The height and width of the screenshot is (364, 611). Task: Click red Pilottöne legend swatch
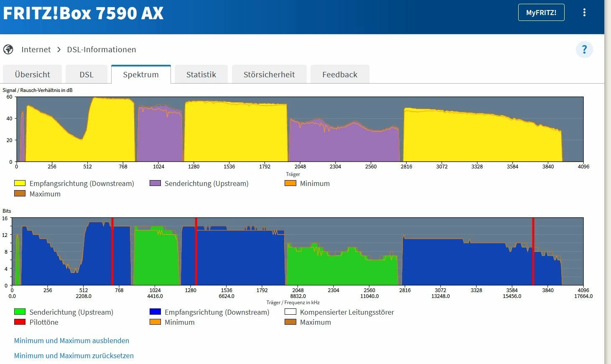[x=20, y=322]
